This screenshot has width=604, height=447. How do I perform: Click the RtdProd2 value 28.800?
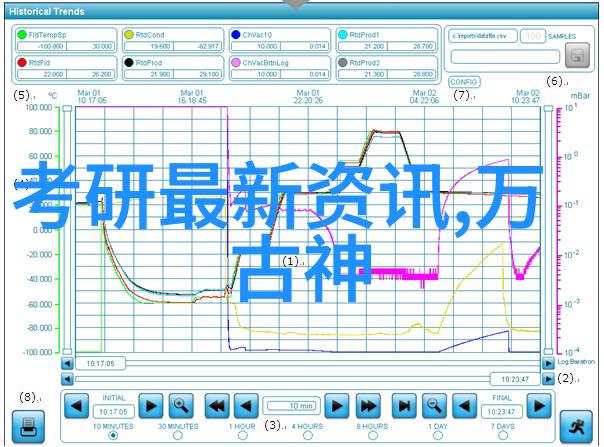411,74
